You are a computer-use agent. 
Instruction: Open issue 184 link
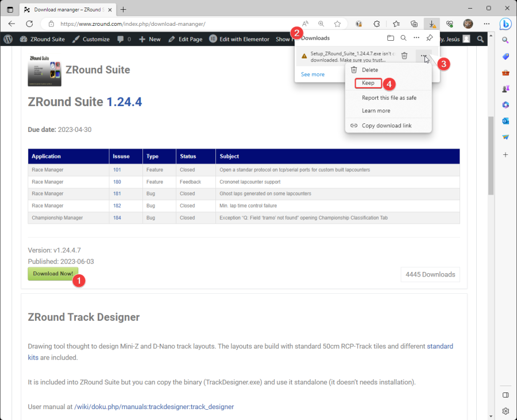pyautogui.click(x=117, y=217)
